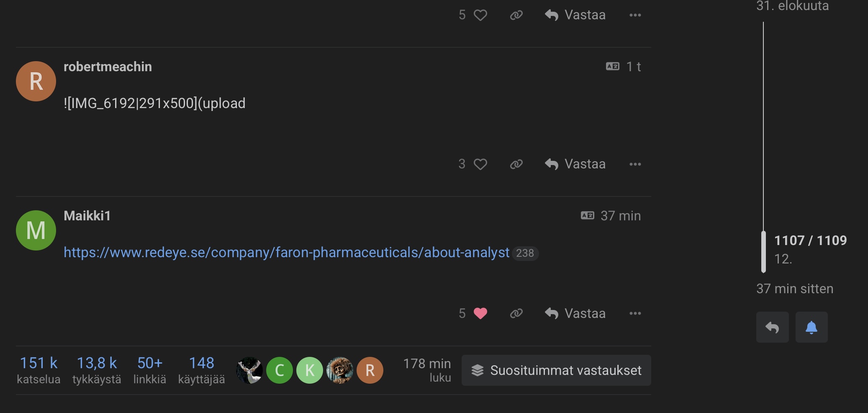Click the translation icon on robertmeachin's post
Screen dimensions: 868x413
pos(612,67)
